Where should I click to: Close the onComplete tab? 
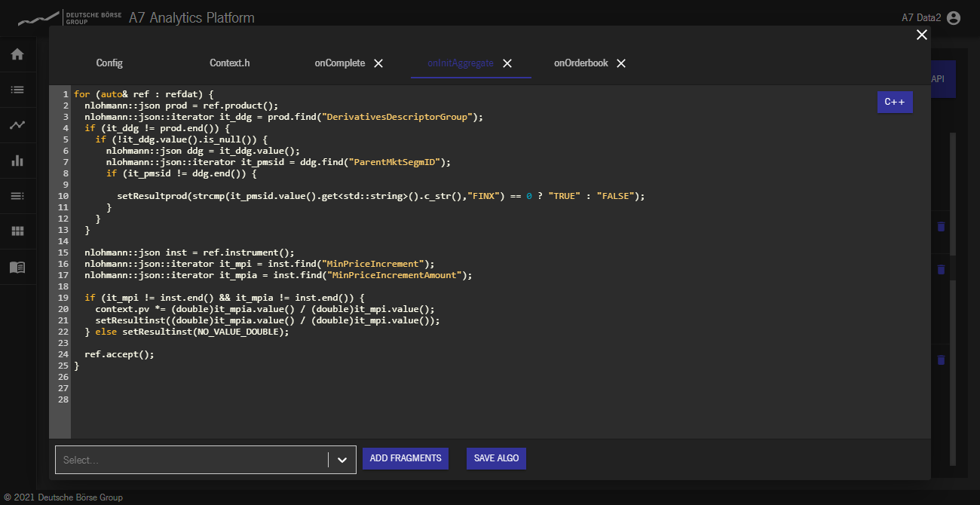378,63
